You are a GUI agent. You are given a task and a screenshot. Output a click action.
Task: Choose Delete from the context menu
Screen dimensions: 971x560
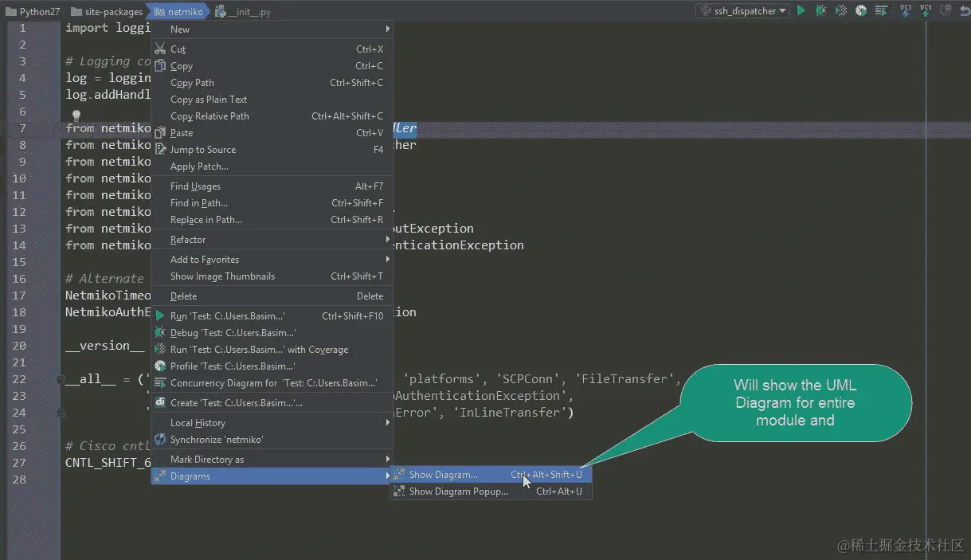point(272,296)
